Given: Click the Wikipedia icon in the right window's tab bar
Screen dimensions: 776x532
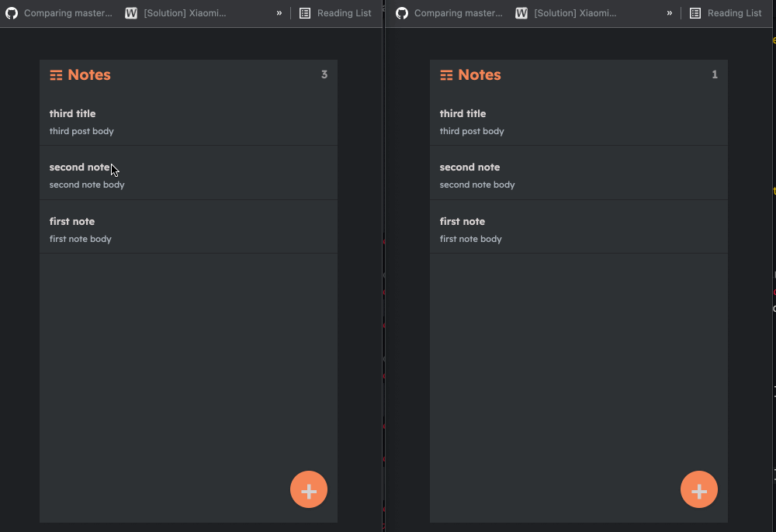Looking at the screenshot, I should coord(521,12).
